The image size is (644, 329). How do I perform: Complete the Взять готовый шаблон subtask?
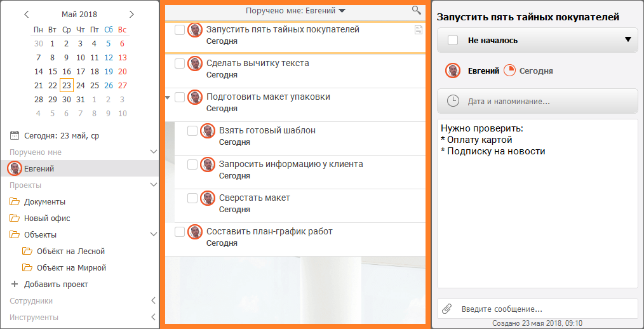pos(192,131)
